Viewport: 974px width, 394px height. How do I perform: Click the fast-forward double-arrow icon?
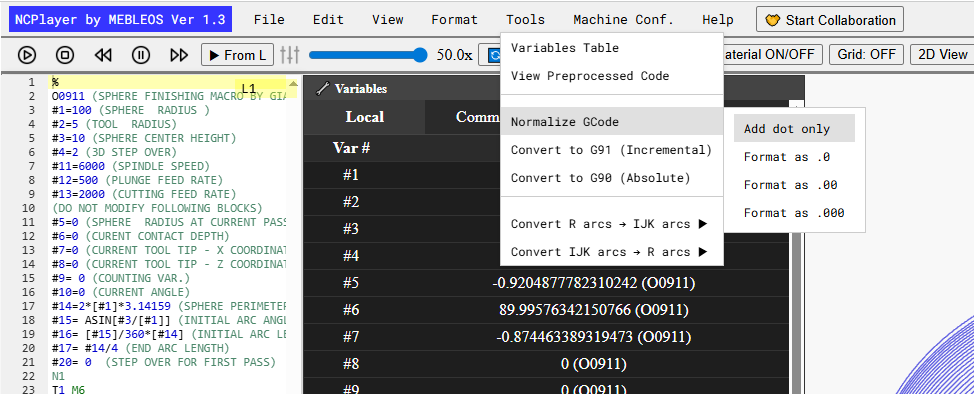(x=179, y=55)
